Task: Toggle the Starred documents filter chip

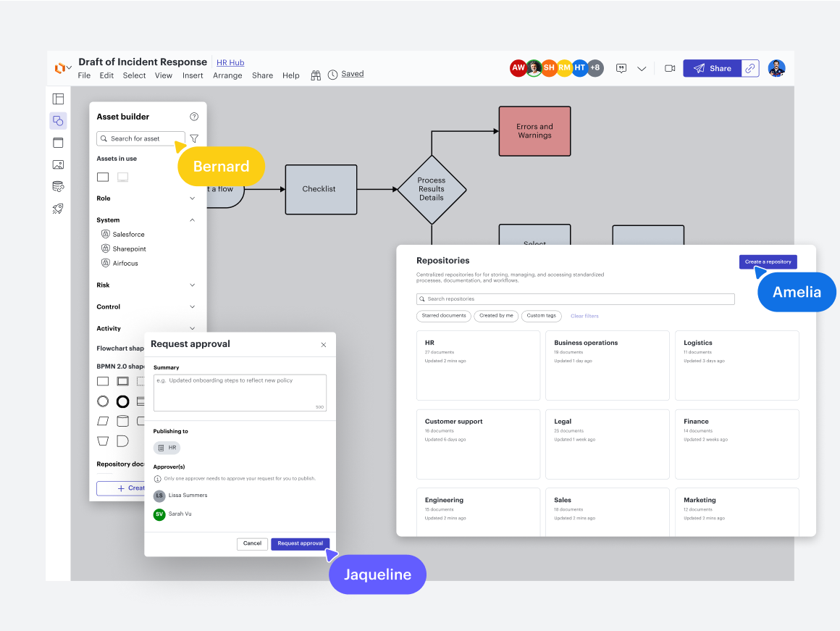Action: click(443, 316)
